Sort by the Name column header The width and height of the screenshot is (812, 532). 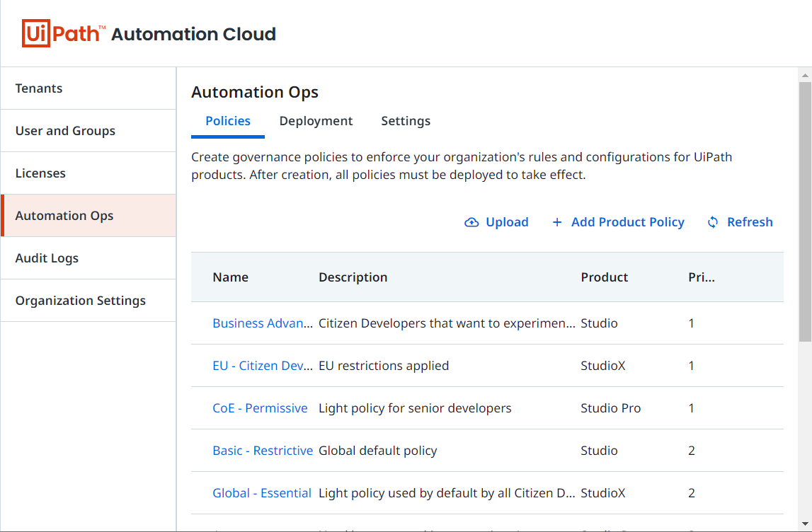(x=231, y=277)
